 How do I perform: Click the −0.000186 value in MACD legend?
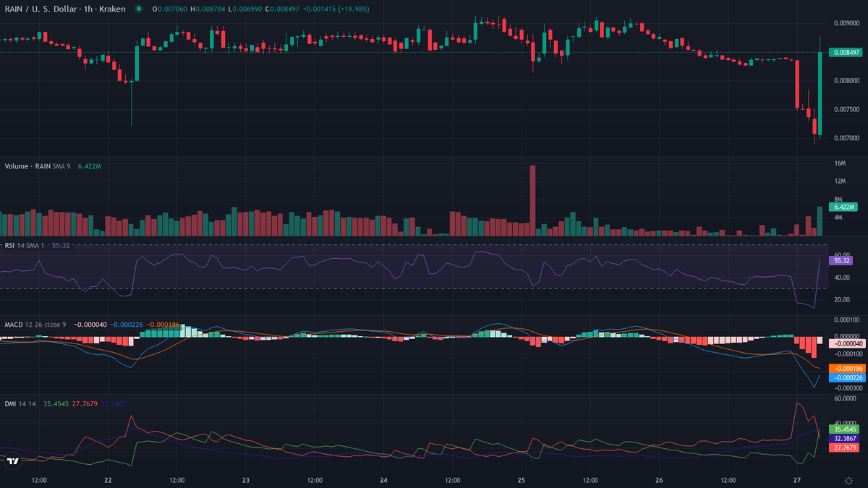tap(163, 325)
